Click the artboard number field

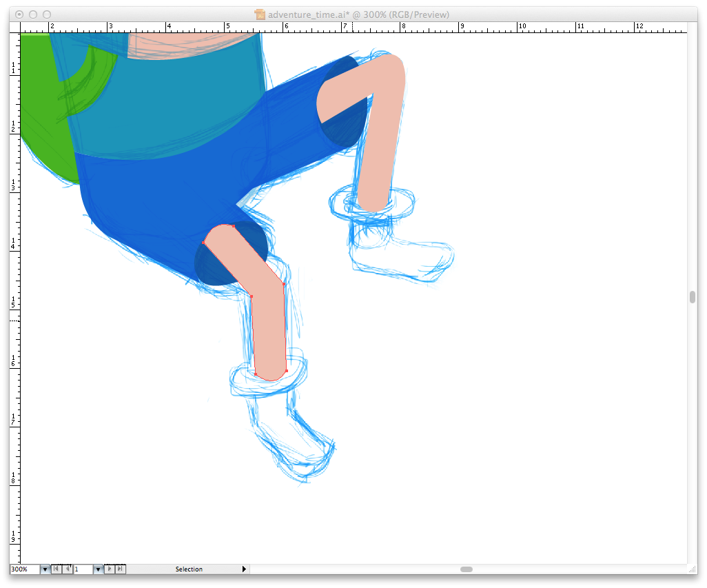click(x=83, y=569)
